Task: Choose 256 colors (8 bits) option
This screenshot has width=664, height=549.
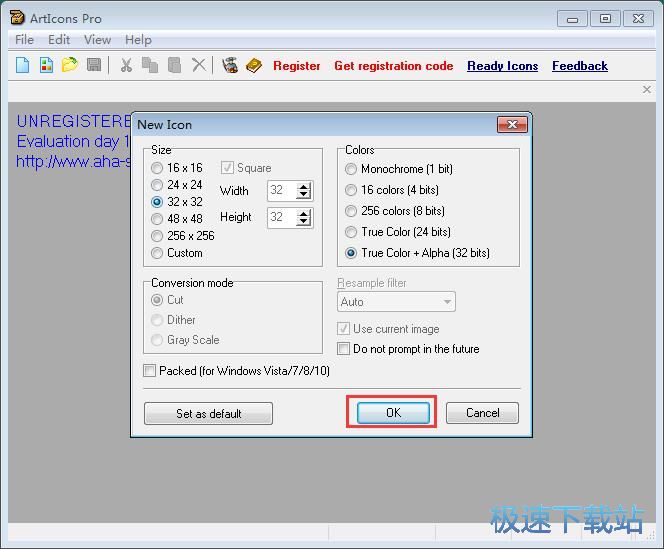Action: point(351,211)
